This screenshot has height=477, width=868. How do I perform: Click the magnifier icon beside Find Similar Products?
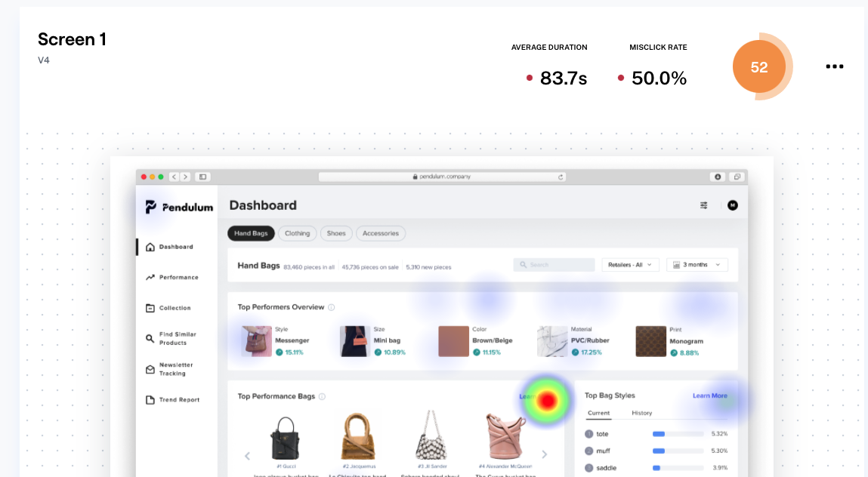150,338
